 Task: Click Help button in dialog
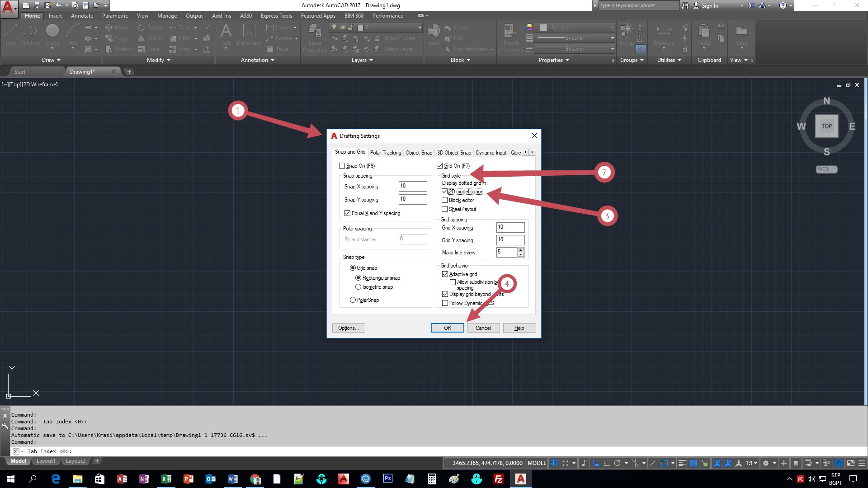coord(519,328)
